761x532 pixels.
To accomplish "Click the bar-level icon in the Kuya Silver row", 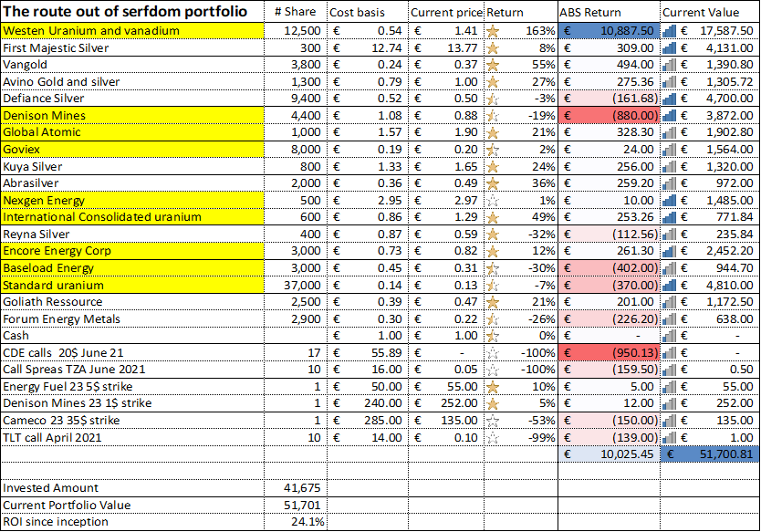I will (x=669, y=167).
